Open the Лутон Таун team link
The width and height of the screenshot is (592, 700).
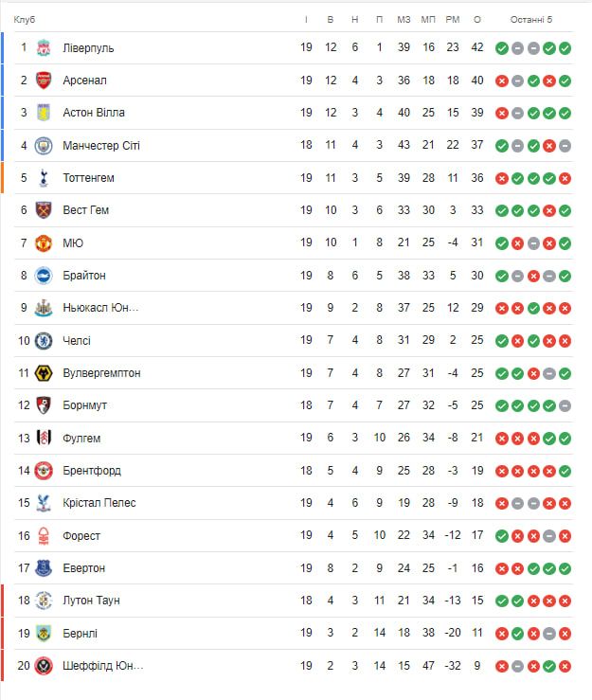click(91, 601)
